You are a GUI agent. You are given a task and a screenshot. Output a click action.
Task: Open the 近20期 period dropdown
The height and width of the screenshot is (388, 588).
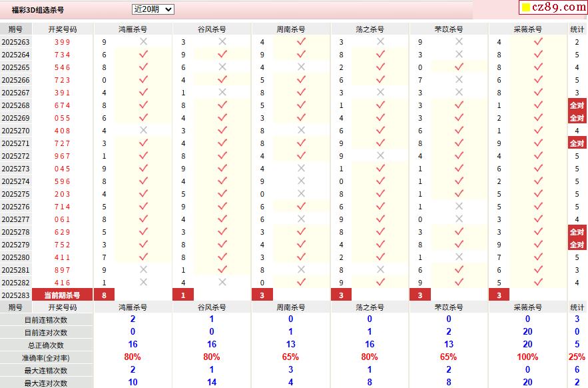[x=152, y=9]
